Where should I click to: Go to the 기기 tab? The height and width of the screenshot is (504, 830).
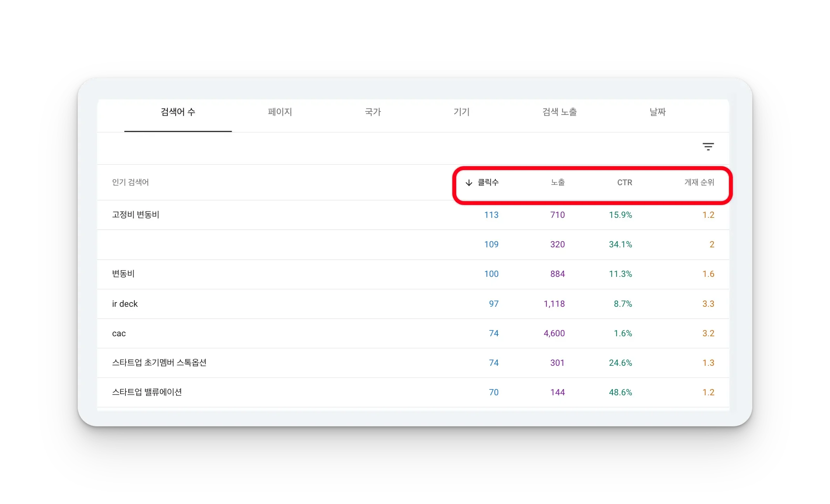pos(462,112)
